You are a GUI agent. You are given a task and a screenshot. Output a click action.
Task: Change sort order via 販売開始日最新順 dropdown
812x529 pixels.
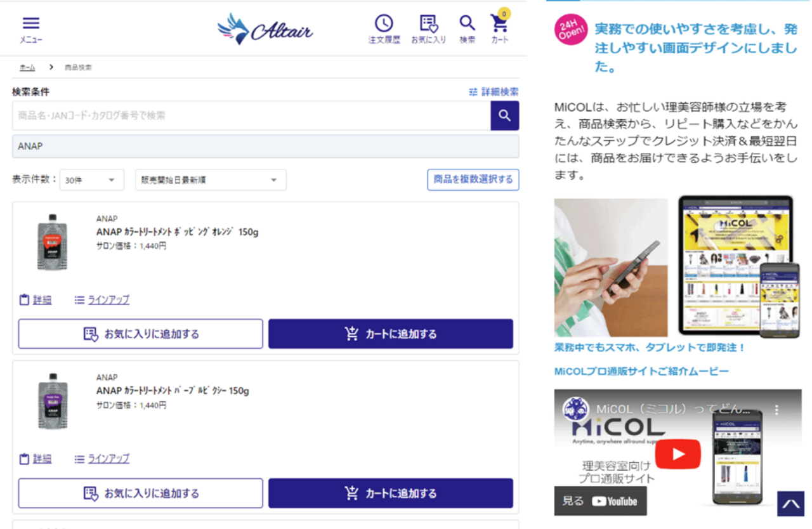(209, 180)
